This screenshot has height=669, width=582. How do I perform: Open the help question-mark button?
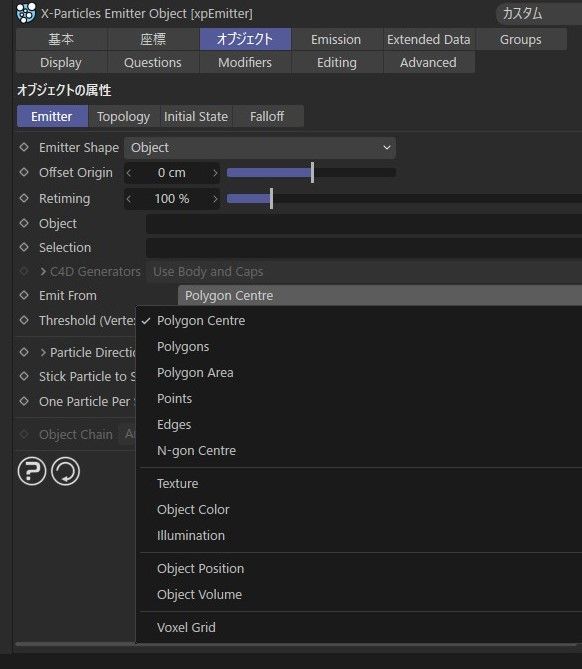32,471
